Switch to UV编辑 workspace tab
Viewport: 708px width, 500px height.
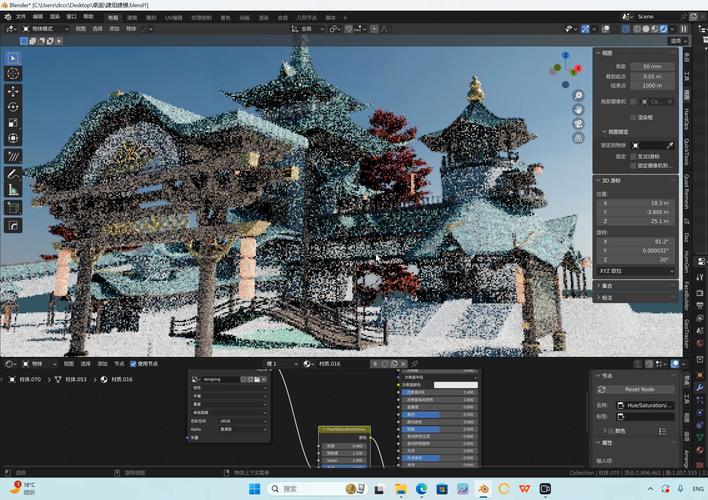click(173, 18)
